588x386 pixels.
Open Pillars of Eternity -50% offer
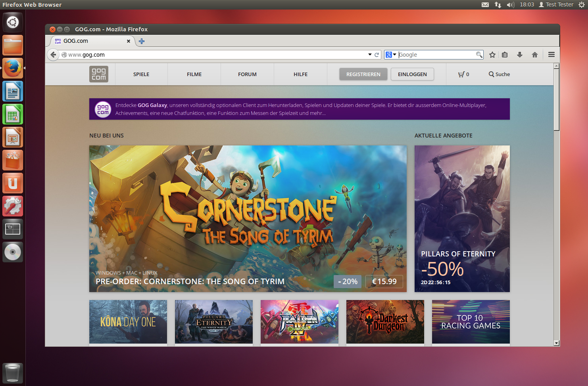(462, 219)
